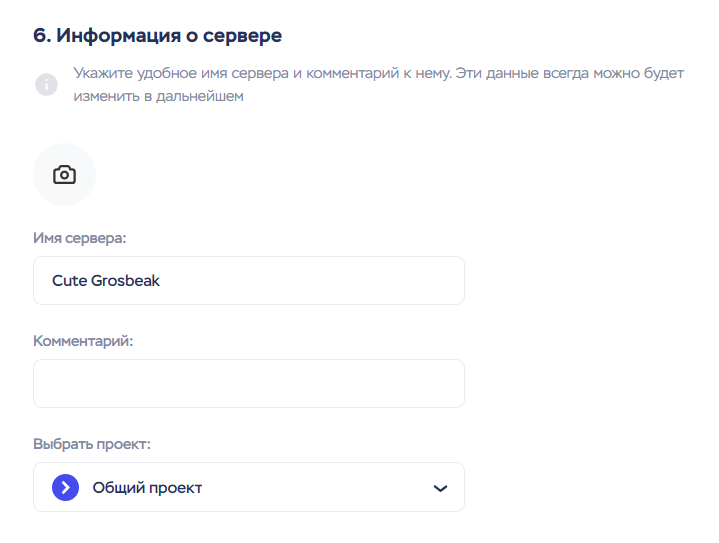
Task: Click the gray info icon beside the hint
Action: coord(46,85)
